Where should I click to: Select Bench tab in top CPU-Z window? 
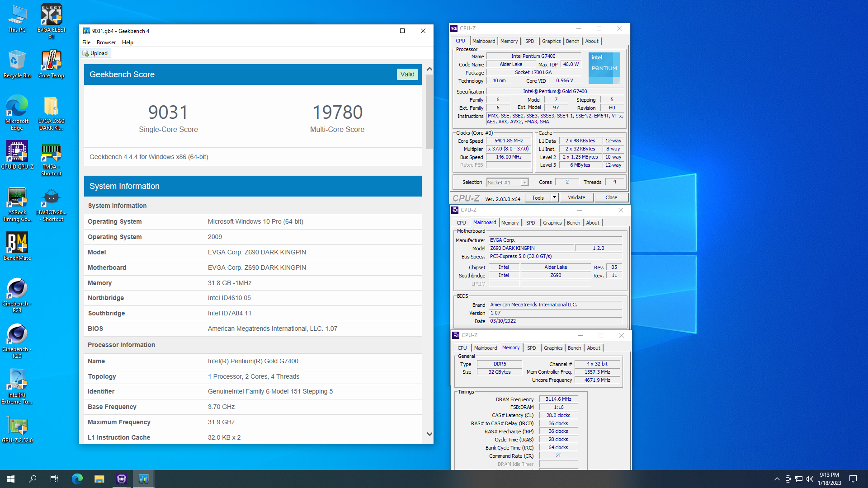[x=572, y=41]
